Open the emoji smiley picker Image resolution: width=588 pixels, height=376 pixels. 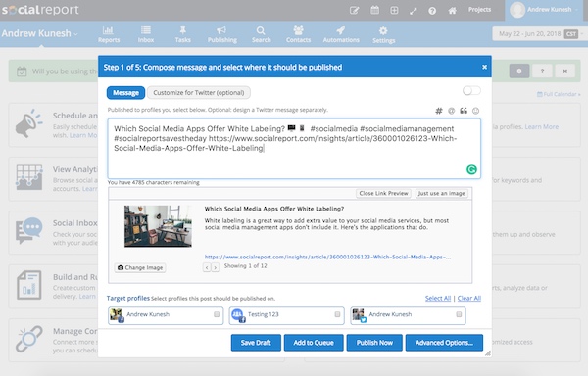tap(475, 111)
